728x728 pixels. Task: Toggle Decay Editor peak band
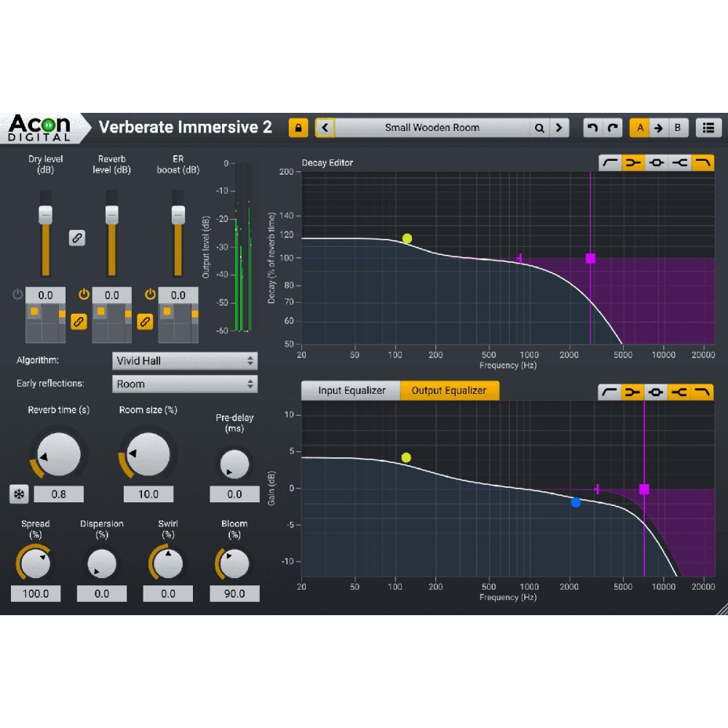point(657,162)
